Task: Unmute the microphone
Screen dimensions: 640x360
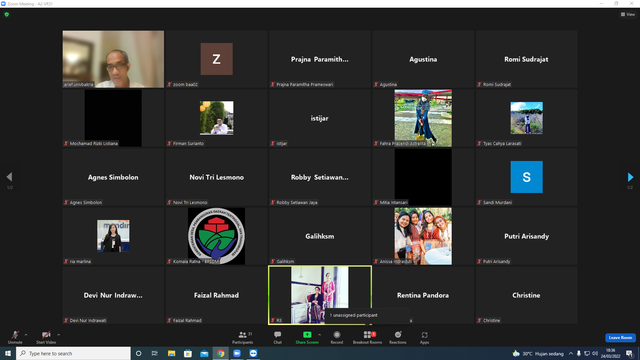Action: tap(15, 337)
